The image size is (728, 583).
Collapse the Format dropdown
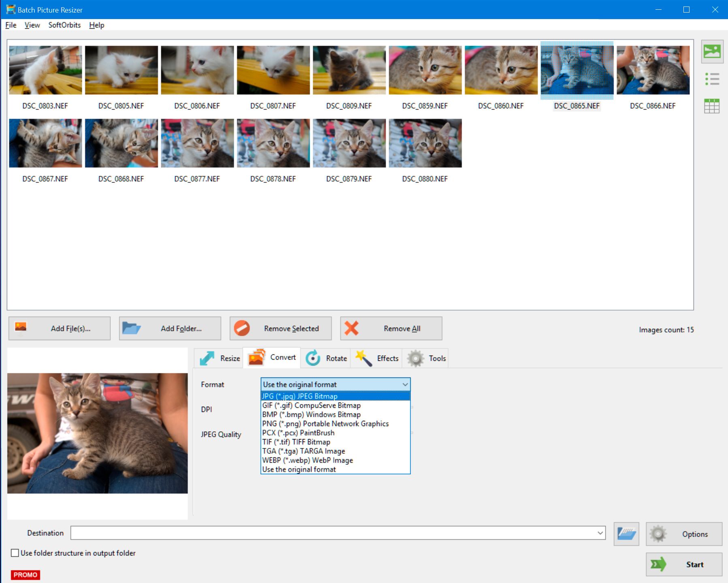coord(404,384)
